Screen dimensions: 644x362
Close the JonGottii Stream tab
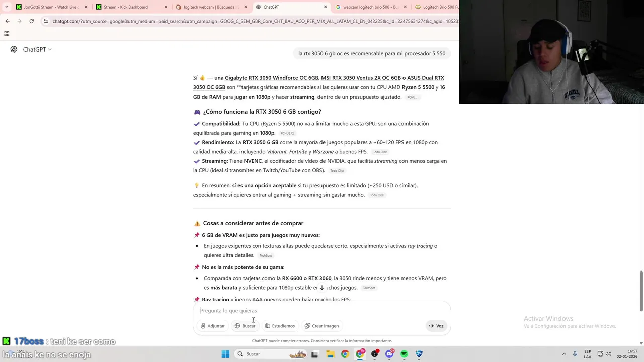pyautogui.click(x=86, y=7)
